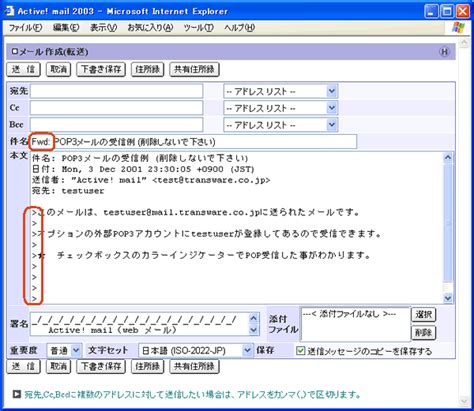Click the top 送信 button

coord(23,69)
